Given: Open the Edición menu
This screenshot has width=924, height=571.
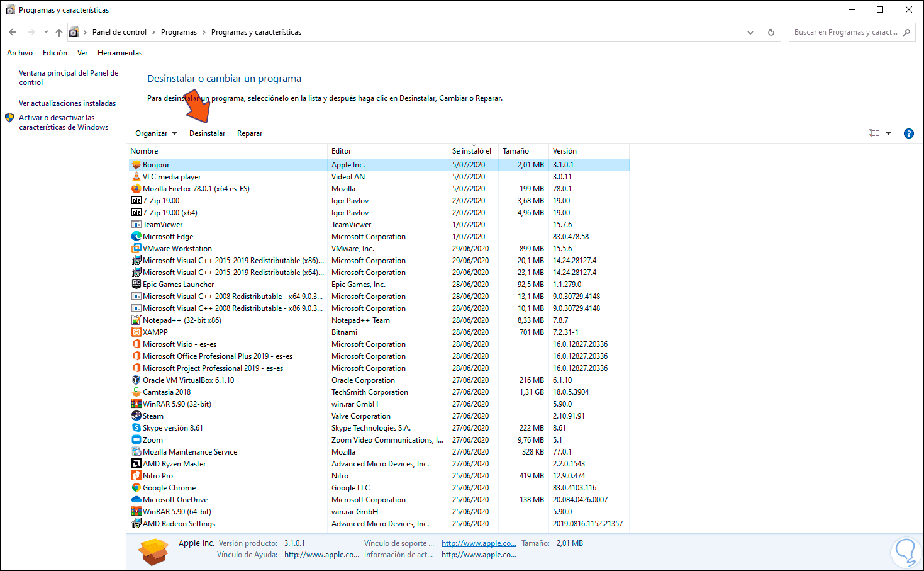Looking at the screenshot, I should pos(55,53).
